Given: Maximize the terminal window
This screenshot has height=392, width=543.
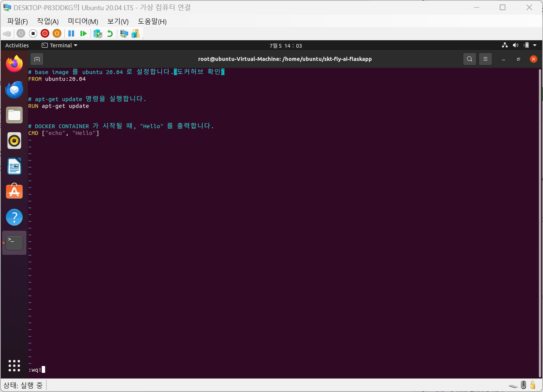Looking at the screenshot, I should pos(518,59).
